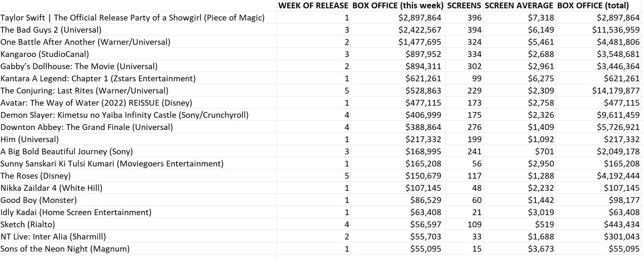
Task: Click Demon Slayer Infinity Castle title cell
Action: (124, 115)
